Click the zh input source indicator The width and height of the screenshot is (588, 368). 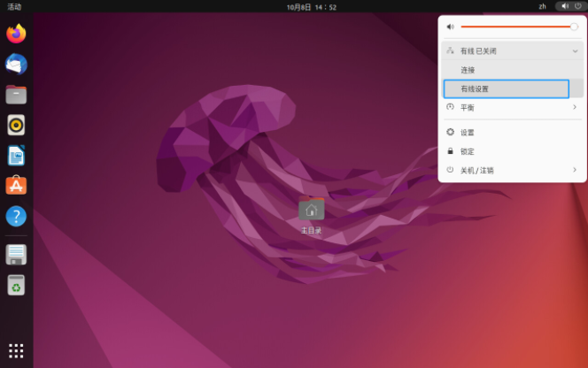point(542,6)
